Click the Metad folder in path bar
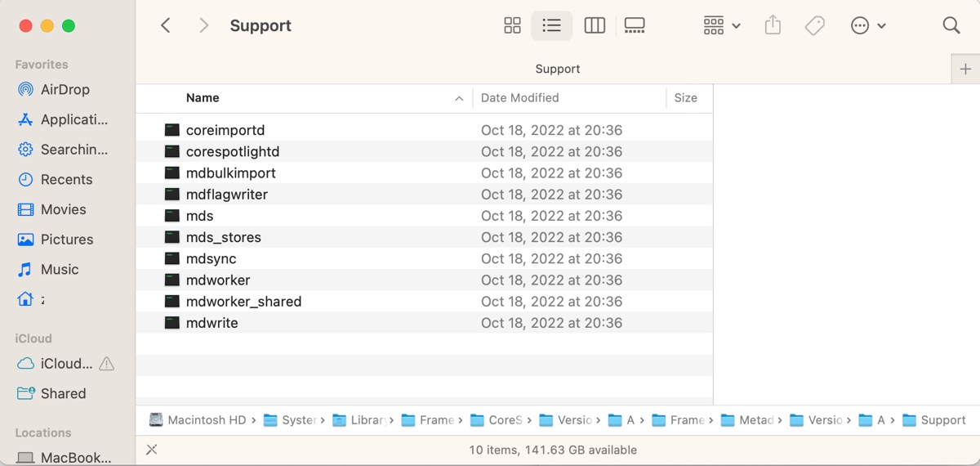 point(748,420)
